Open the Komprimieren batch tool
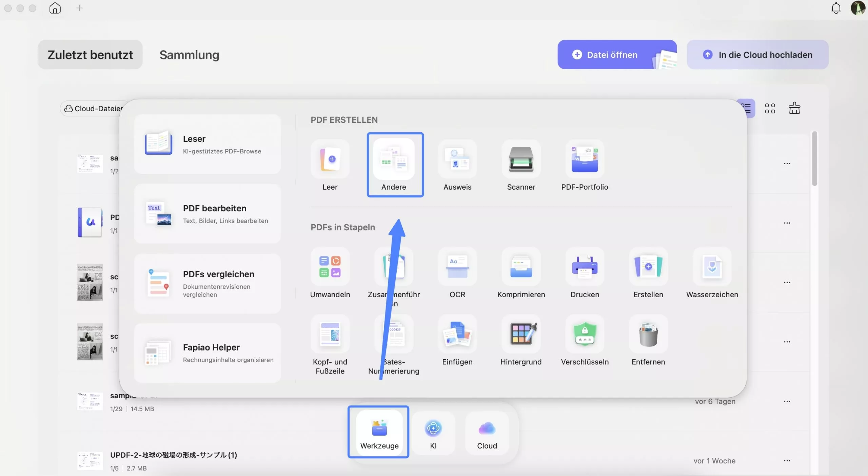Viewport: 868px width, 476px height. [521, 267]
